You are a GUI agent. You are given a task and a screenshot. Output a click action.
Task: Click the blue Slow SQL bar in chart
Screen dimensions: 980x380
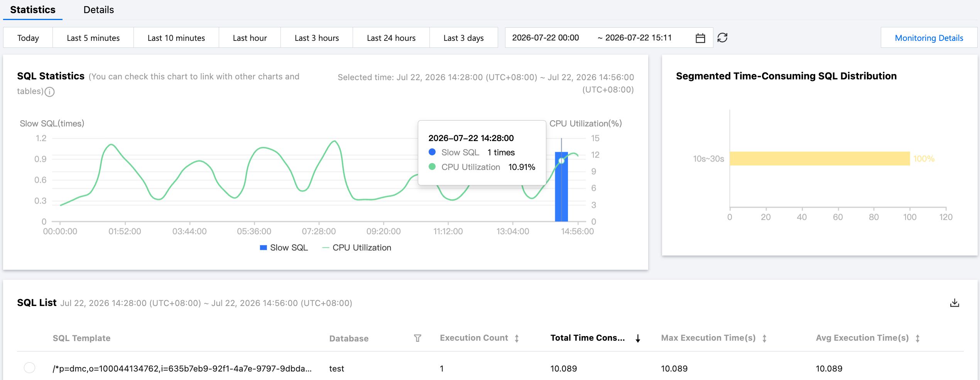pyautogui.click(x=561, y=187)
